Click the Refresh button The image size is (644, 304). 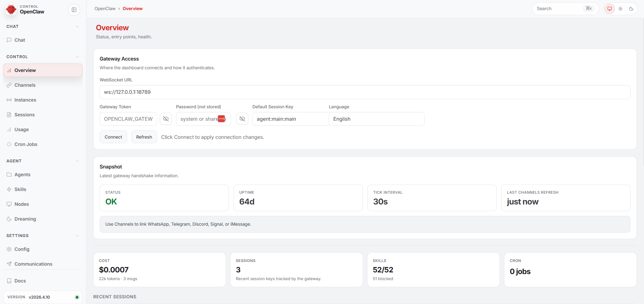[144, 137]
